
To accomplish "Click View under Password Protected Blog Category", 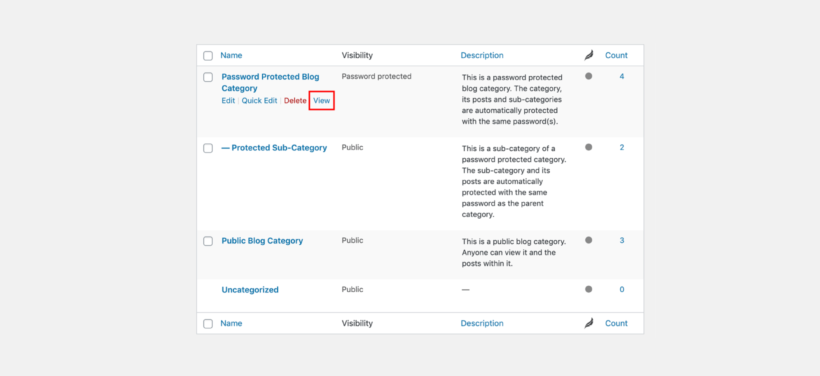I will pyautogui.click(x=322, y=101).
